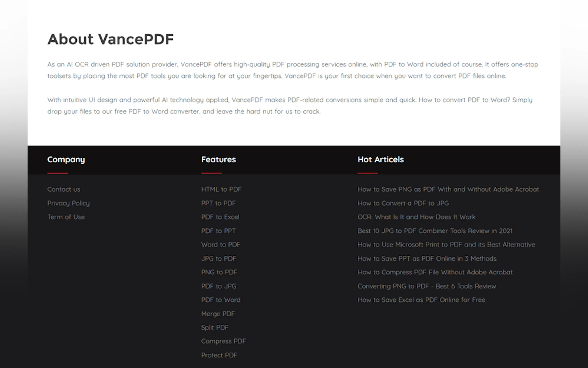Go to the Privacy Policy page
Screen dimensions: 588x368
pos(68,203)
